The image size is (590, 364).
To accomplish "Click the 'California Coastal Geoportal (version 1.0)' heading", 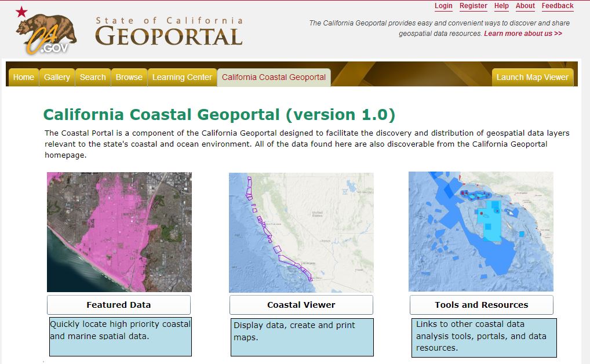I will click(x=220, y=115).
